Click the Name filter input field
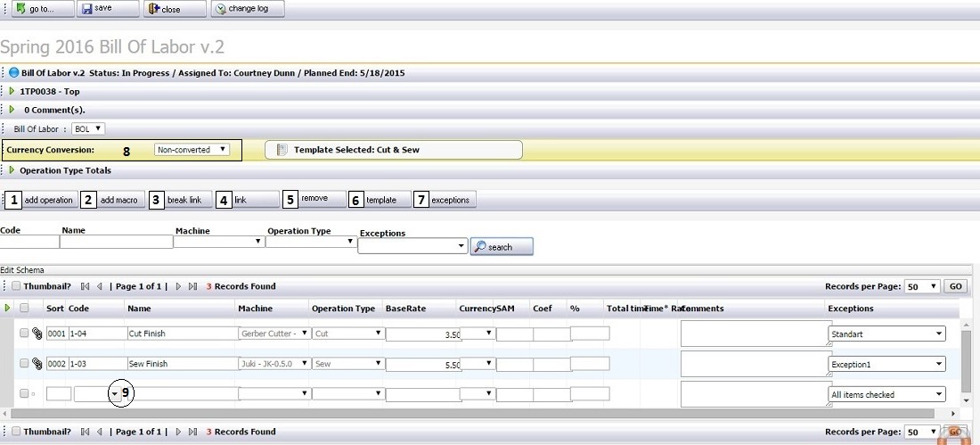Image resolution: width=980 pixels, height=445 pixels. 116,242
